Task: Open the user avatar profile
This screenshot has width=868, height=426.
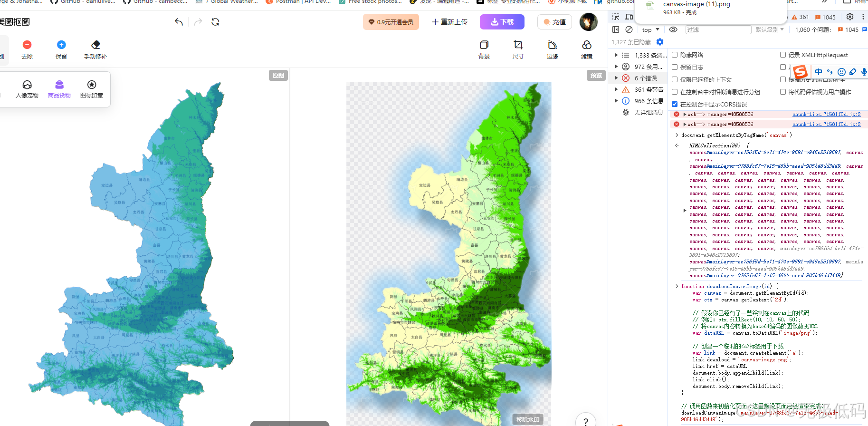Action: (589, 22)
